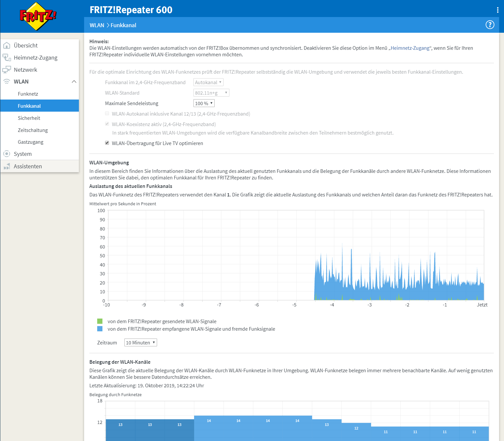Open the Gastzugang submenu item

30,142
